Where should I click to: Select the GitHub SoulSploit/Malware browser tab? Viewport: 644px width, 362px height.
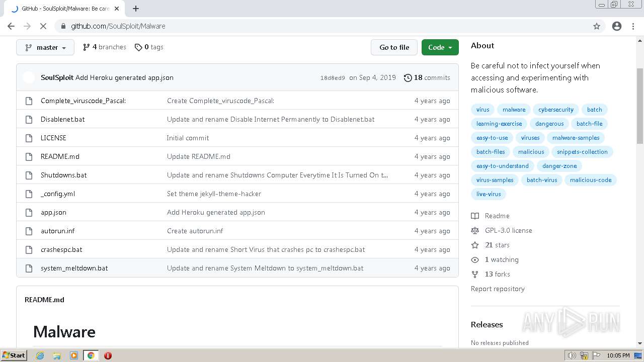(x=65, y=9)
